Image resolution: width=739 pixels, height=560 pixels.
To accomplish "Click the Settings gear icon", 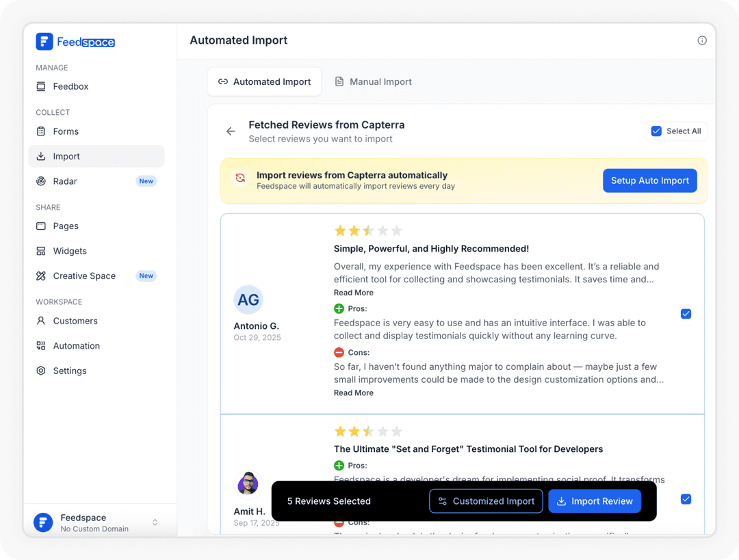I will (41, 371).
